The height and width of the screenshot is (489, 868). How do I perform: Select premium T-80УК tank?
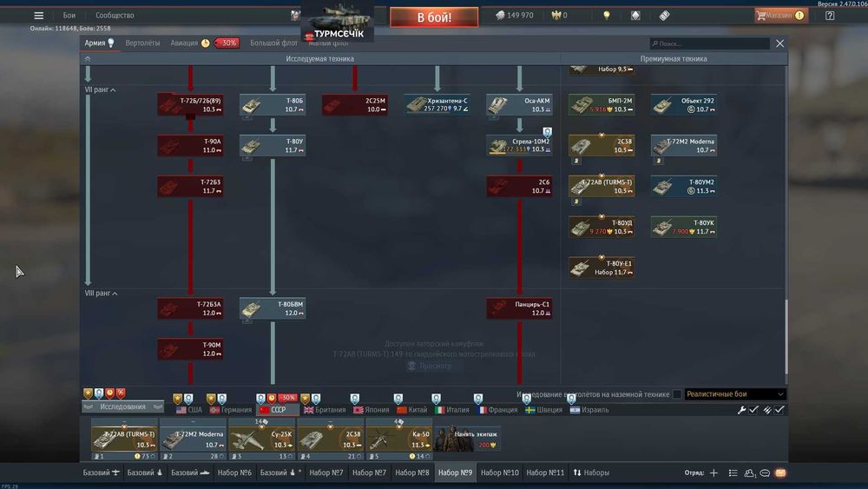click(x=684, y=227)
